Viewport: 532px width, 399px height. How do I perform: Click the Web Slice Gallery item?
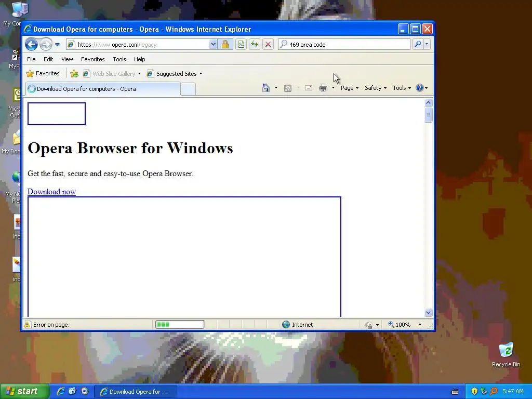pyautogui.click(x=109, y=74)
